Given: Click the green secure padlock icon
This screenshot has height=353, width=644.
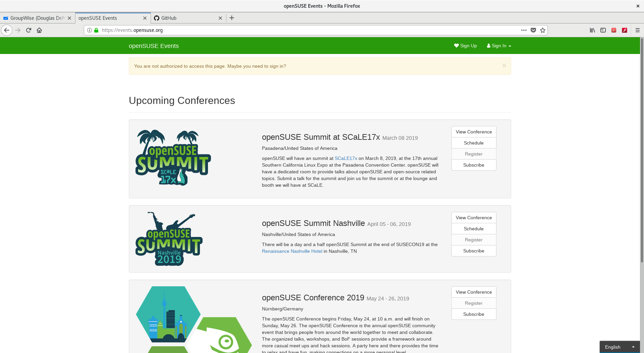Looking at the screenshot, I should coord(96,30).
